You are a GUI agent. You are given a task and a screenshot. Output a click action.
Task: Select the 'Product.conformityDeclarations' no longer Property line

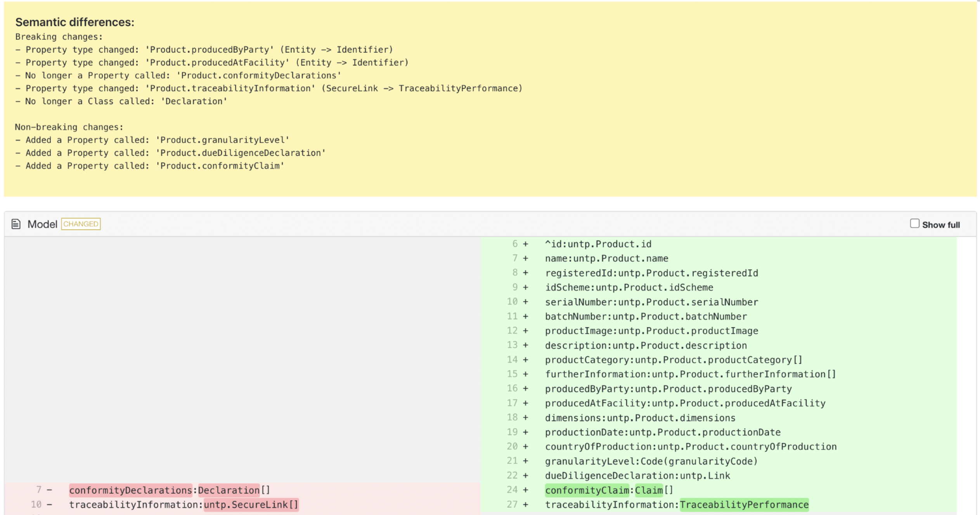pyautogui.click(x=178, y=76)
